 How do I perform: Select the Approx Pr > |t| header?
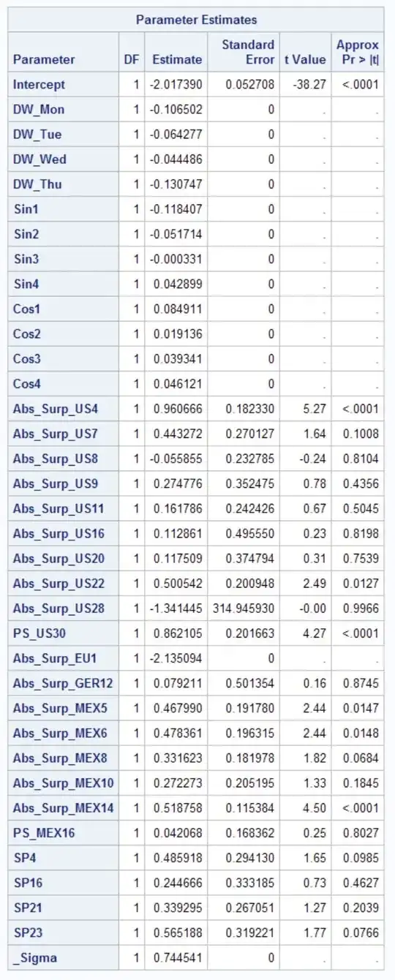point(358,52)
